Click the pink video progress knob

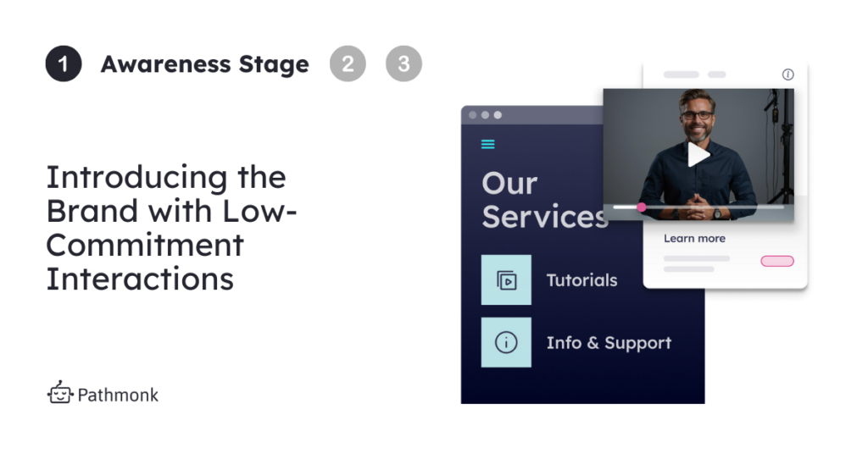pos(642,207)
